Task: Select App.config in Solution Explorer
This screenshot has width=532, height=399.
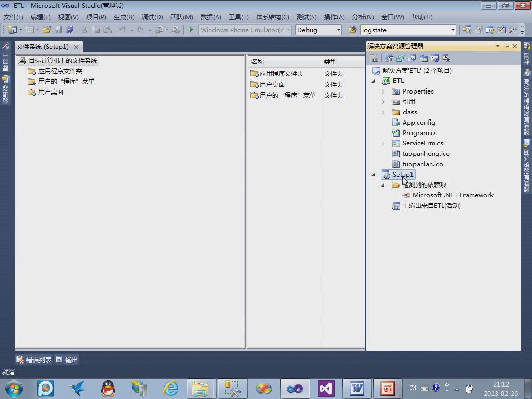Action: click(419, 123)
